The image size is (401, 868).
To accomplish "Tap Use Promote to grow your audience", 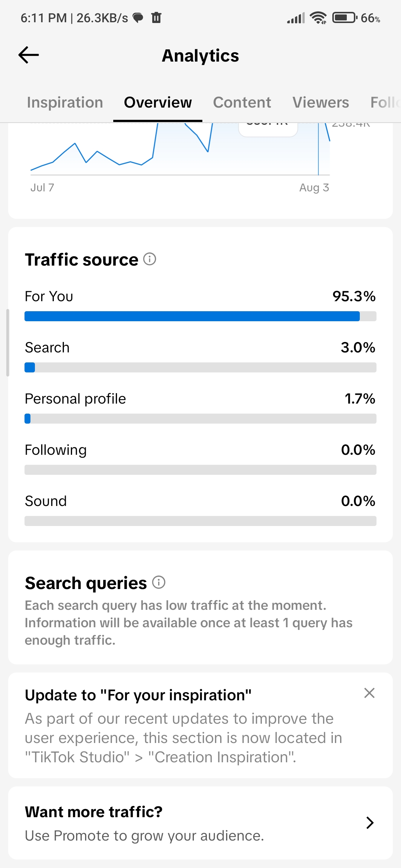I will (144, 836).
